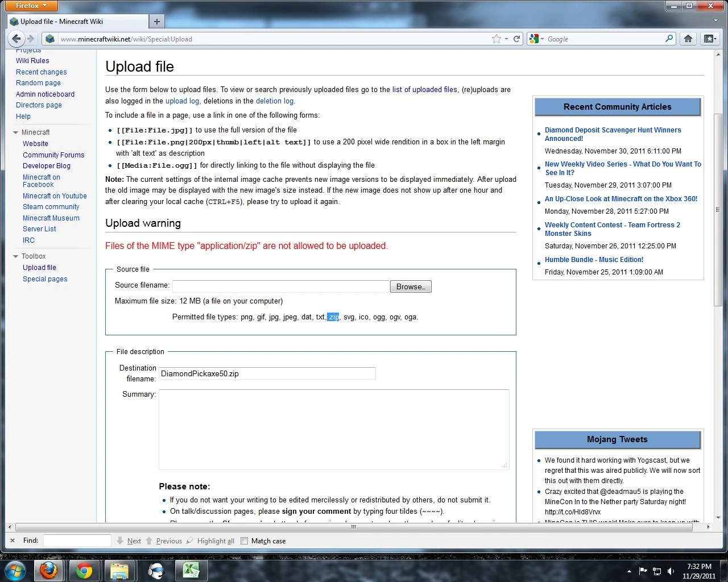Image resolution: width=728 pixels, height=582 pixels.
Task: Open Recent changes in the sidebar
Action: [x=42, y=72]
